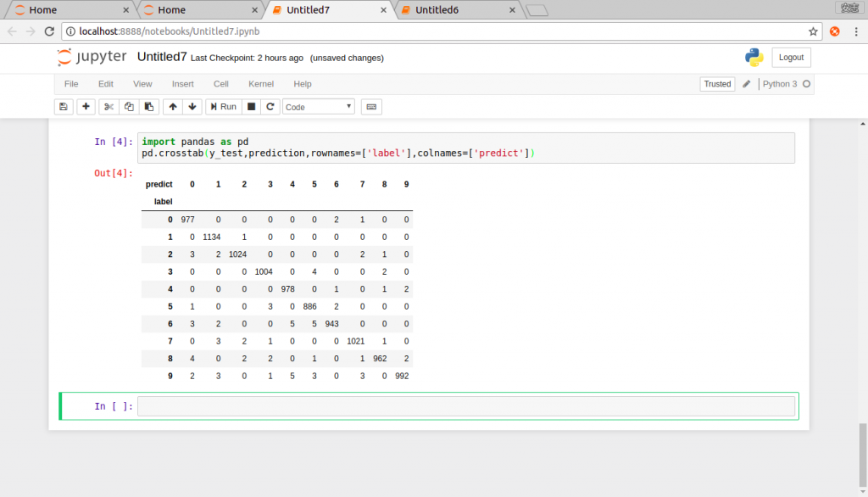Click the In [4] prompt label
868x497 pixels.
coord(114,142)
